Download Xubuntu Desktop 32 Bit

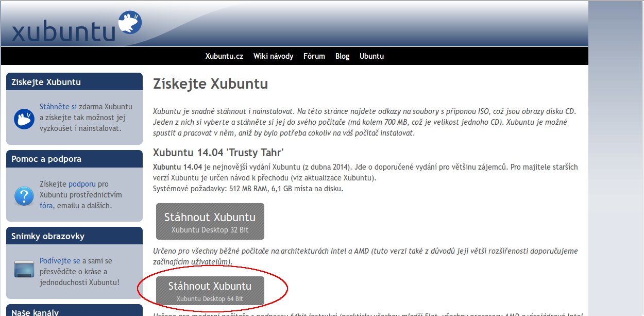click(x=210, y=221)
